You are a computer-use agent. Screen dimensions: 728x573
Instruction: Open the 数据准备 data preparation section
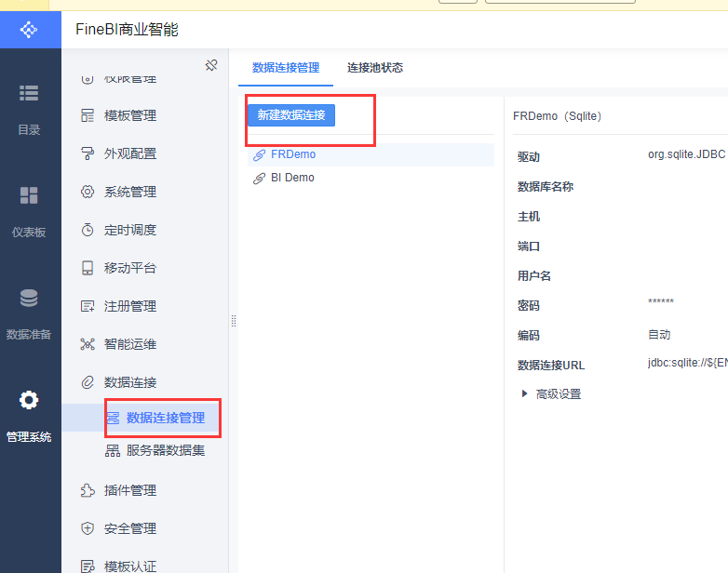(29, 314)
